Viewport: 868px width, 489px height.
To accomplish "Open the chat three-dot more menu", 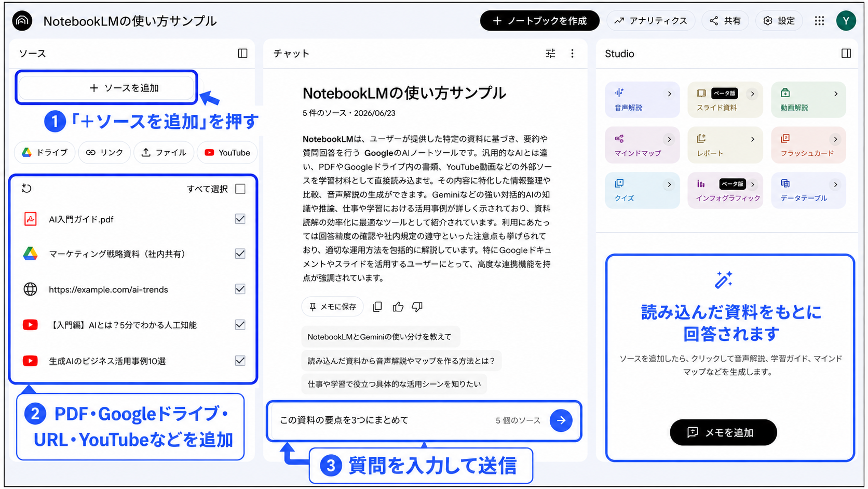I will pos(572,54).
